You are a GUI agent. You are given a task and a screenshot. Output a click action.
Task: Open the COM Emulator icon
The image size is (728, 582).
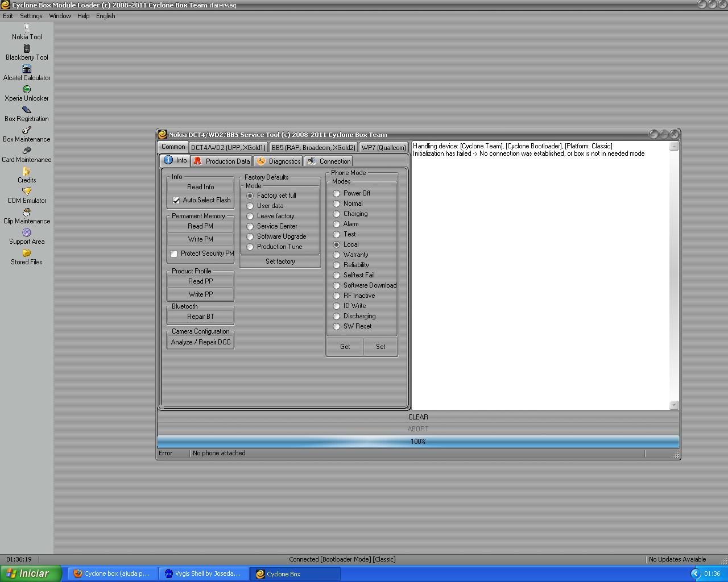(x=27, y=192)
